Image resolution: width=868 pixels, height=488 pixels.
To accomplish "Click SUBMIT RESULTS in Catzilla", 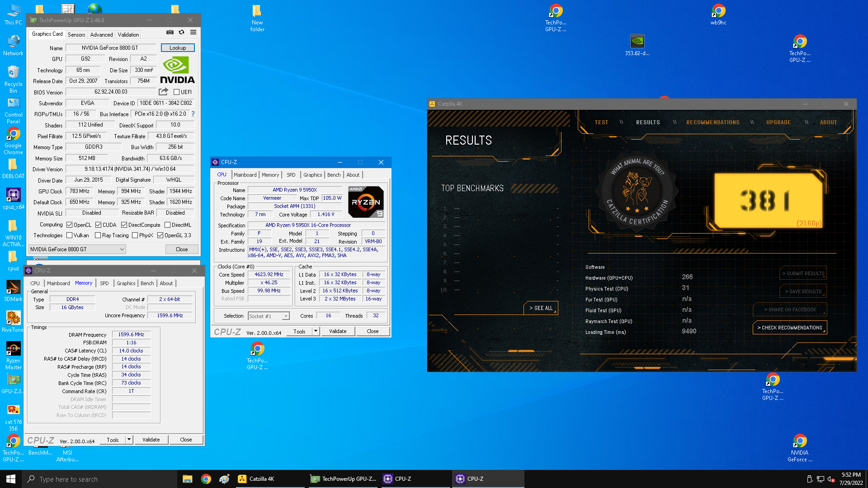I will (803, 274).
